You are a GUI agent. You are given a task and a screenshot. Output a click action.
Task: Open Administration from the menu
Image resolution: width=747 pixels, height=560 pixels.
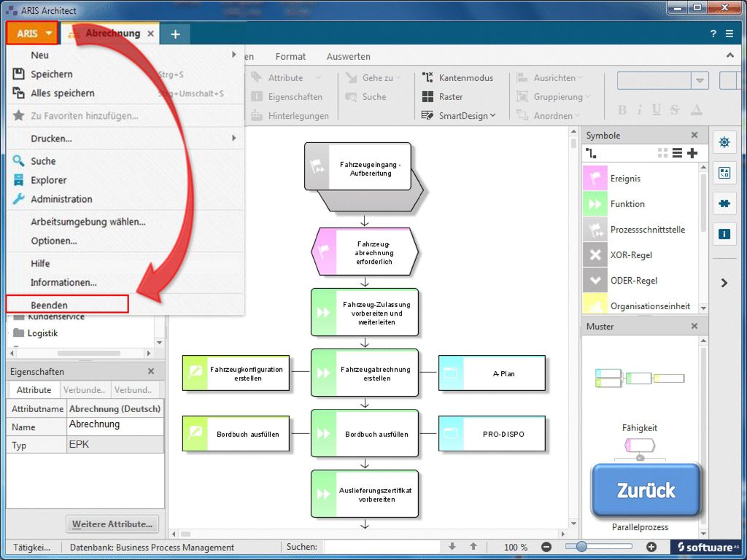pyautogui.click(x=126, y=199)
